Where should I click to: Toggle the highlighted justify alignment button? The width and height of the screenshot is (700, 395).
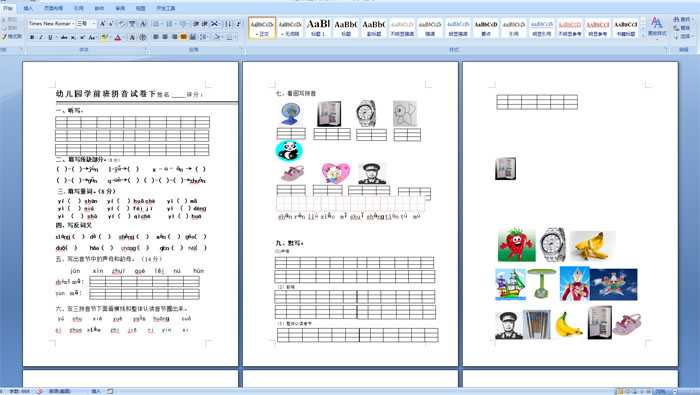[x=183, y=37]
